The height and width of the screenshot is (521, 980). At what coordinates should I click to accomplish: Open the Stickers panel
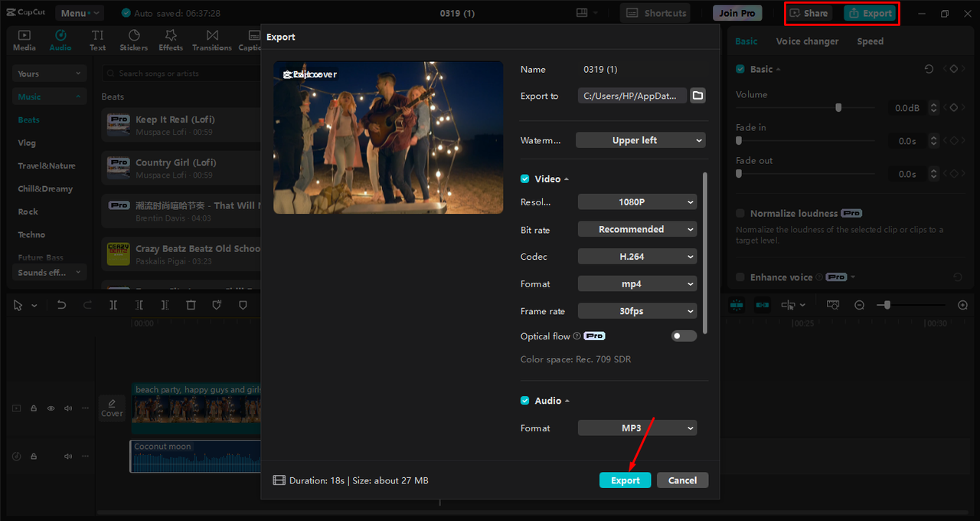[x=134, y=41]
